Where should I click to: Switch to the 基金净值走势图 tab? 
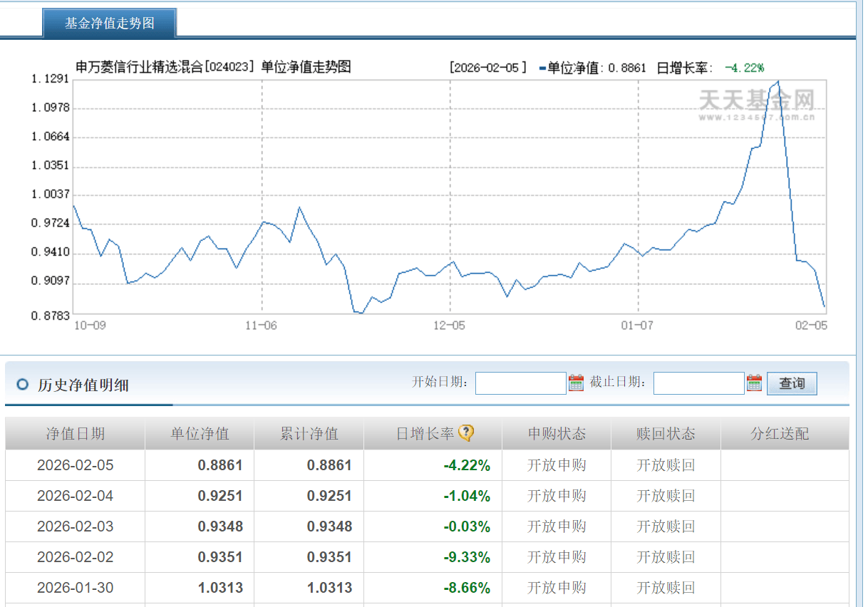click(x=110, y=23)
